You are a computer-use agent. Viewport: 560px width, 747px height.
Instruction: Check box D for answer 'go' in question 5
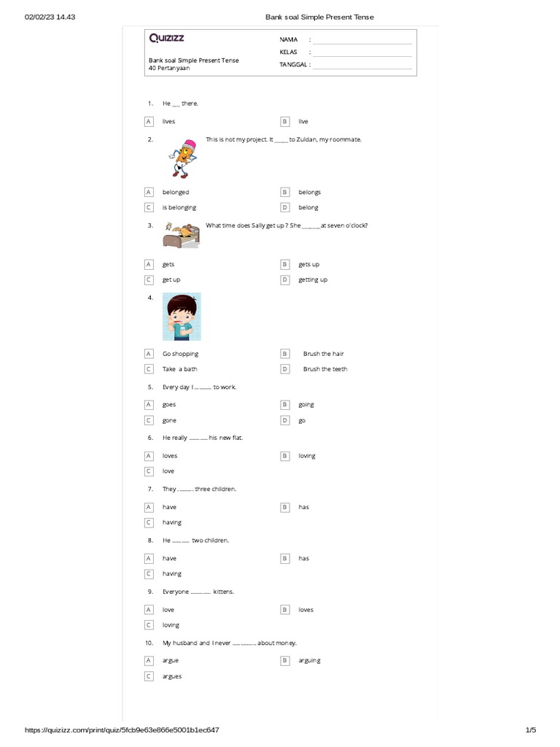[x=285, y=420]
